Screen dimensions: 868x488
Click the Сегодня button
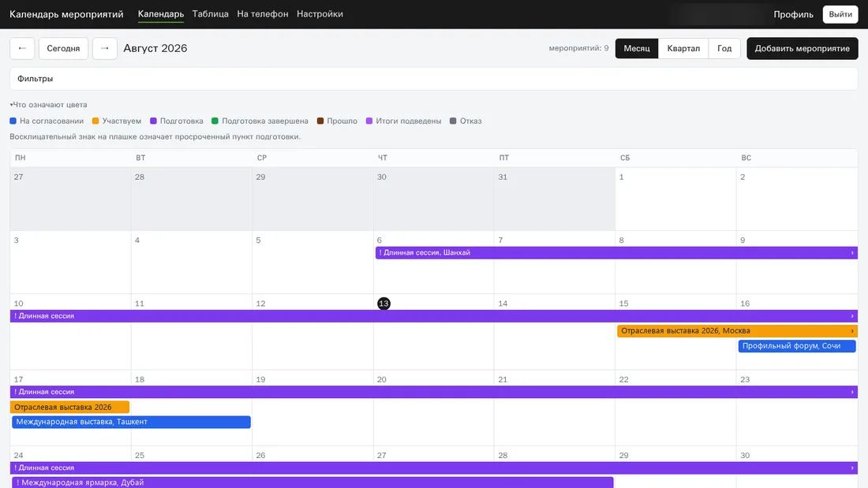tap(63, 48)
